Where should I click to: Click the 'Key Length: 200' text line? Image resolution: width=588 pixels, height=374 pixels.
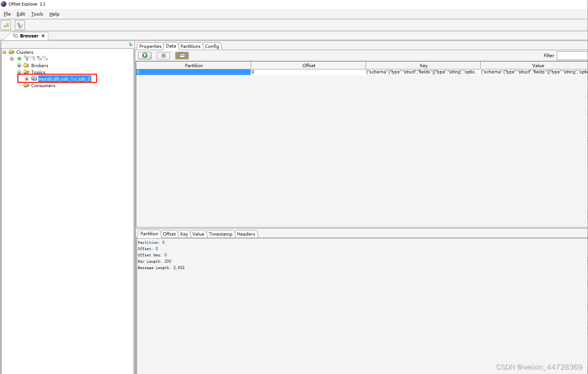[x=155, y=262]
